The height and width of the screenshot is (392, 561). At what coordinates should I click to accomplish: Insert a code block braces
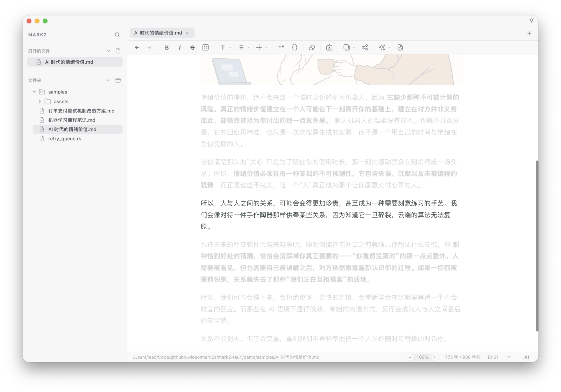(x=295, y=47)
